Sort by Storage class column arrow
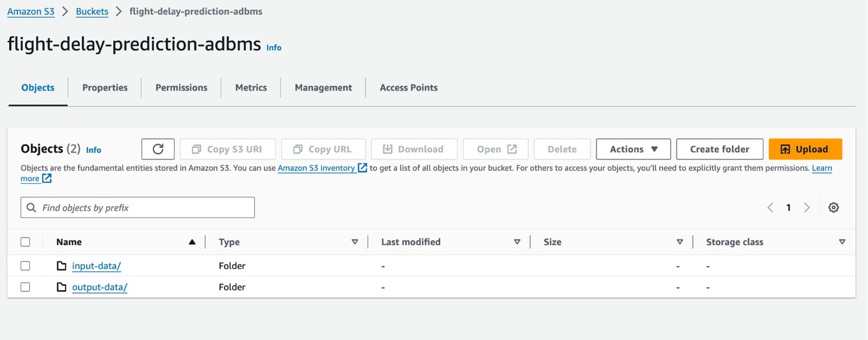Screen dimensions: 868x340 tap(842, 242)
